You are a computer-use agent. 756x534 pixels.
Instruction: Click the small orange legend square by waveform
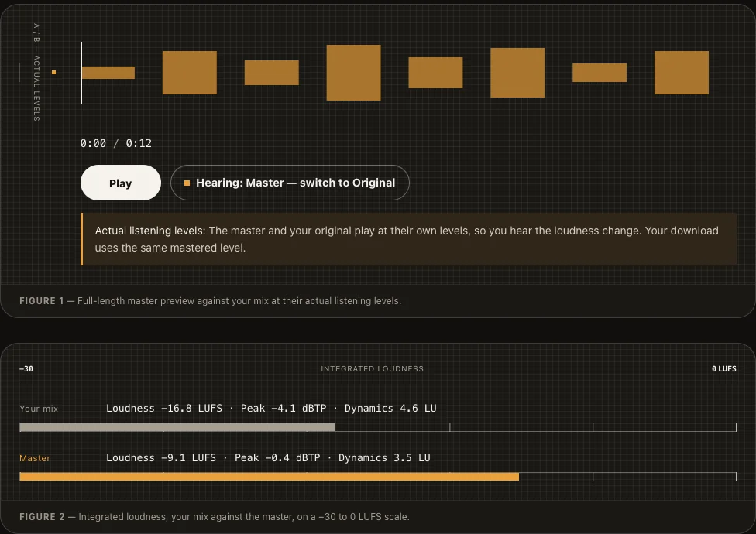coord(53,72)
